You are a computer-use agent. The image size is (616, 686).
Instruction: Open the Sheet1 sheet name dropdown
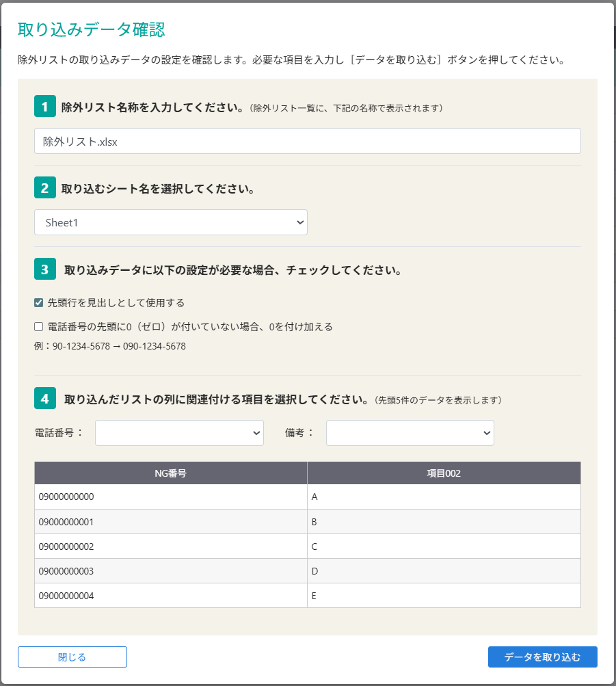tap(170, 222)
